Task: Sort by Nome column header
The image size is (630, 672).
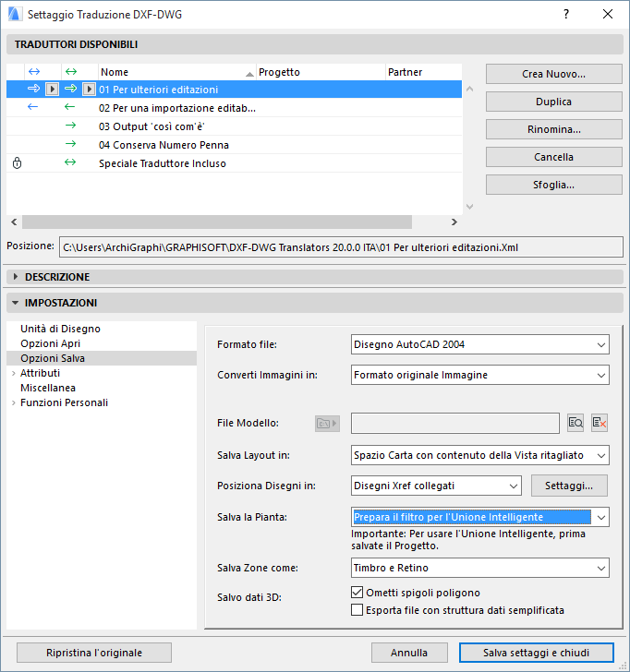Action: point(177,72)
